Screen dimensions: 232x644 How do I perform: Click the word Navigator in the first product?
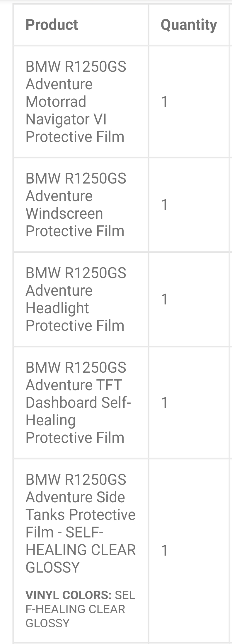click(58, 119)
